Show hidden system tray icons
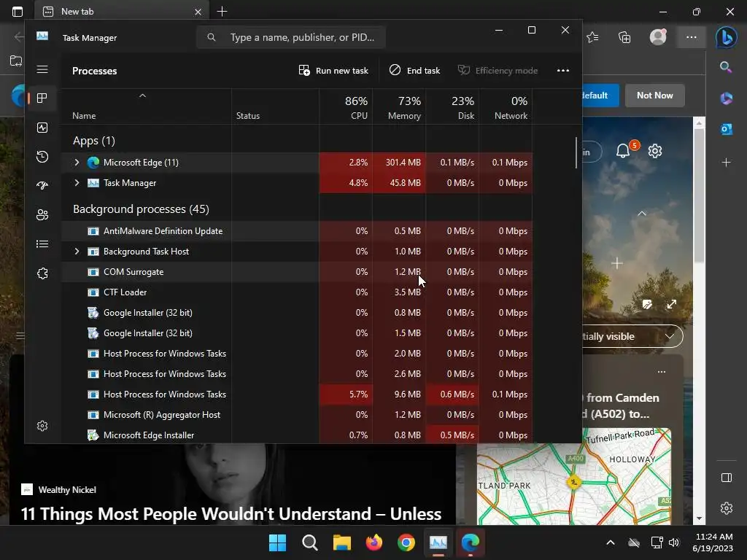 click(611, 542)
